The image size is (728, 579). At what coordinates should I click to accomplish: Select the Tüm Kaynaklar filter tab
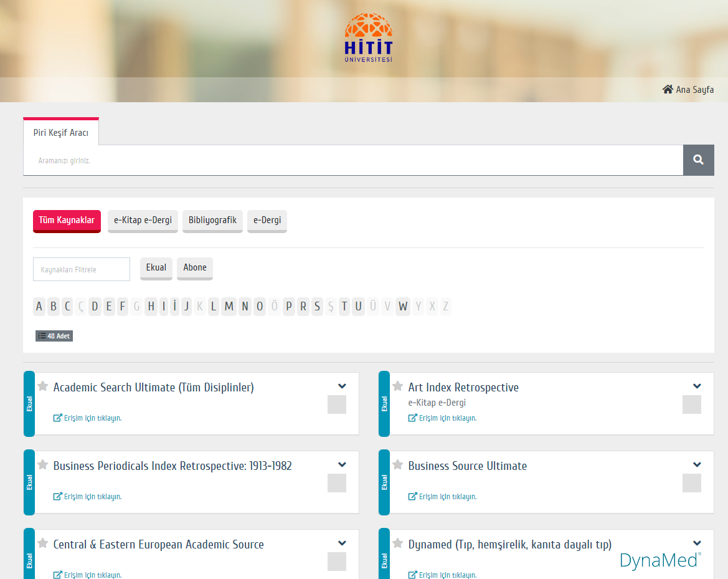point(67,221)
